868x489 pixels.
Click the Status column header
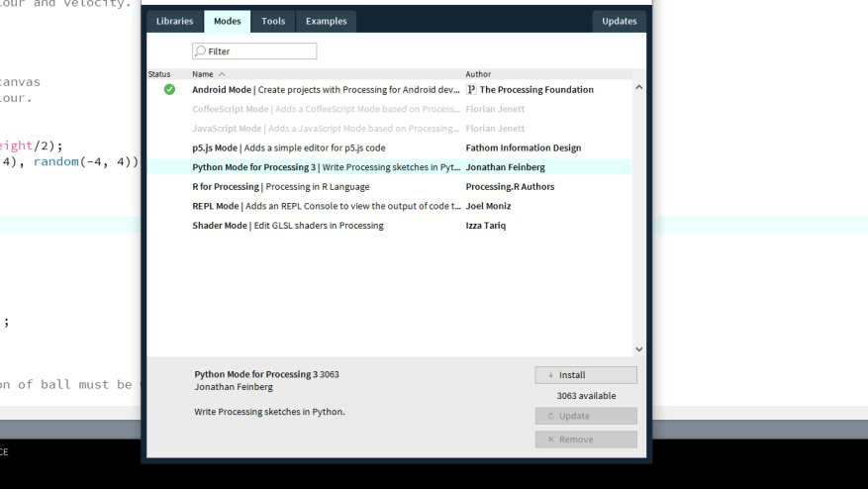159,74
